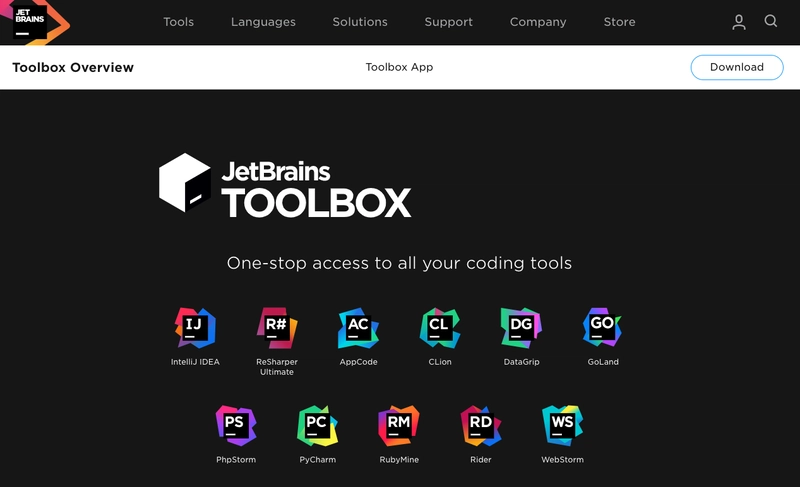Select the ReSharper Ultimate icon
The height and width of the screenshot is (487, 800).
[277, 327]
